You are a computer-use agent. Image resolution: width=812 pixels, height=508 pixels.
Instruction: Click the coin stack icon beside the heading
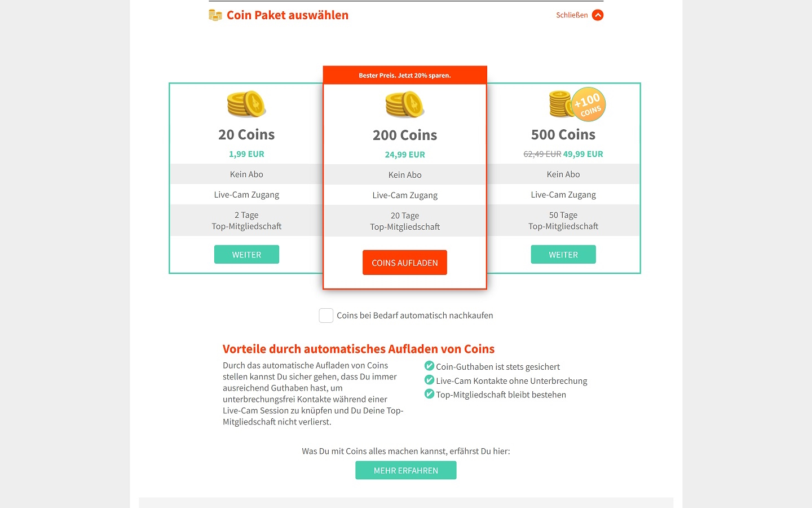(215, 15)
